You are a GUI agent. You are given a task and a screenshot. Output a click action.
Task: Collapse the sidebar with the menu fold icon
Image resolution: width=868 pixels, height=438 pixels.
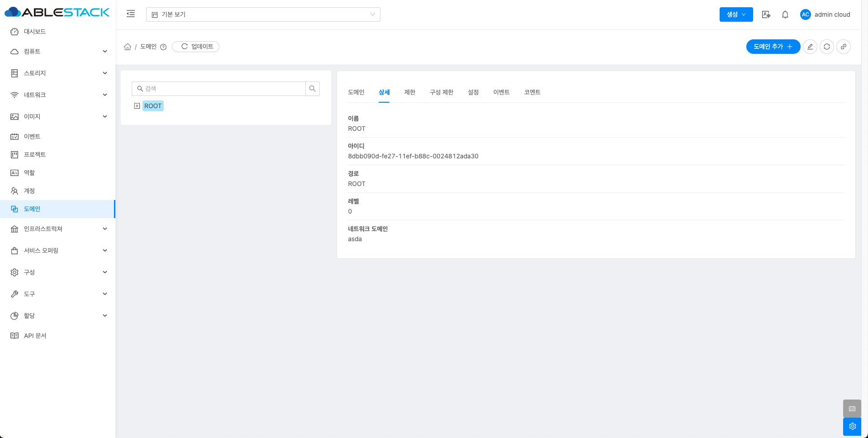click(x=131, y=14)
